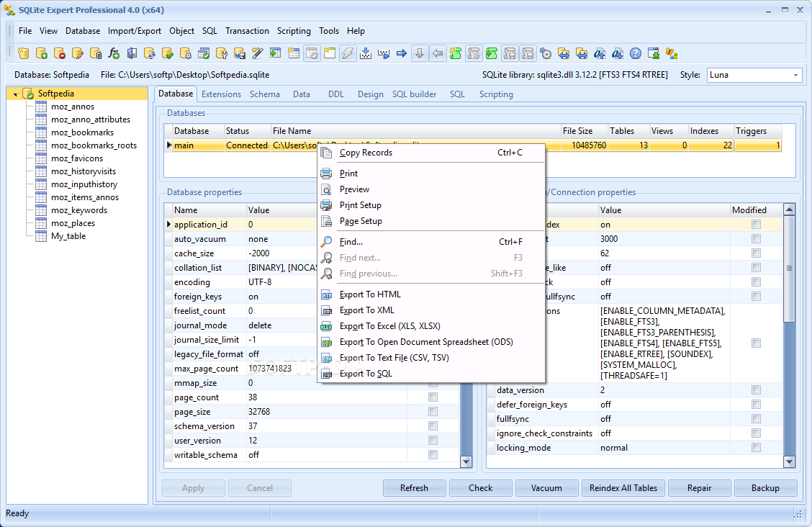Click the Reindex All Tables button

point(623,488)
